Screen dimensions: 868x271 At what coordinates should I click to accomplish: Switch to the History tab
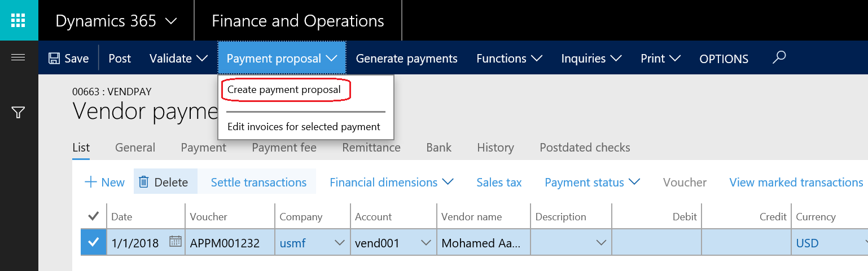(495, 148)
